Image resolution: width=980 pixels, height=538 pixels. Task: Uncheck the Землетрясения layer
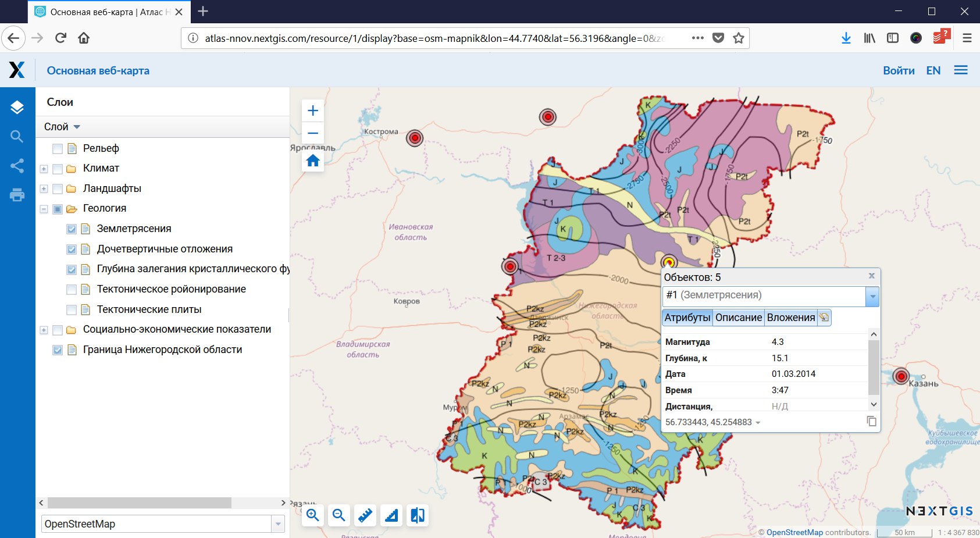point(72,229)
